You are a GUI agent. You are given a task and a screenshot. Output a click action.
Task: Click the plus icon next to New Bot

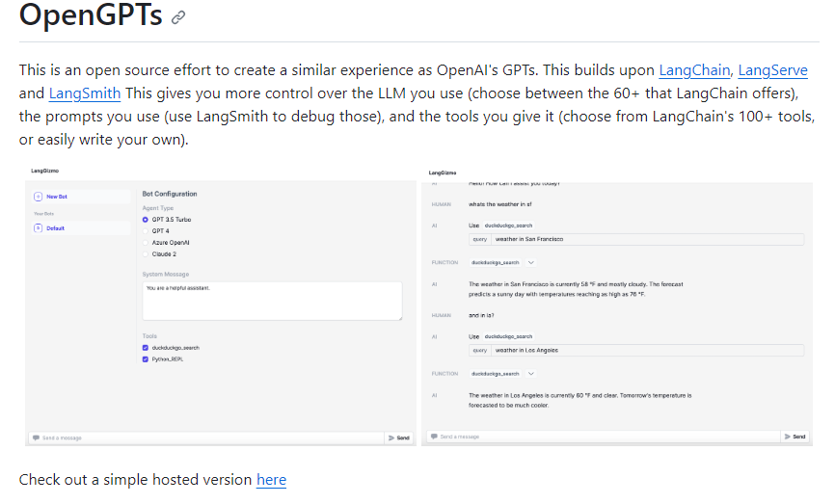pos(39,197)
